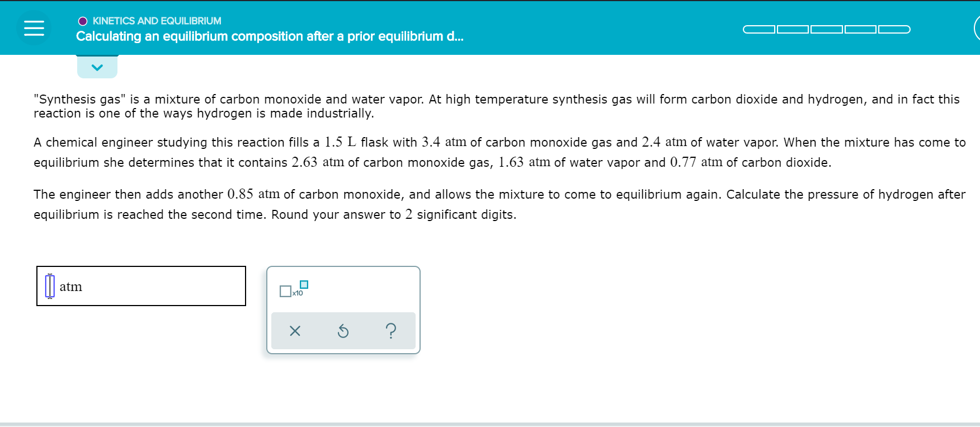Toggle the exponent entry square in the palette

(303, 285)
